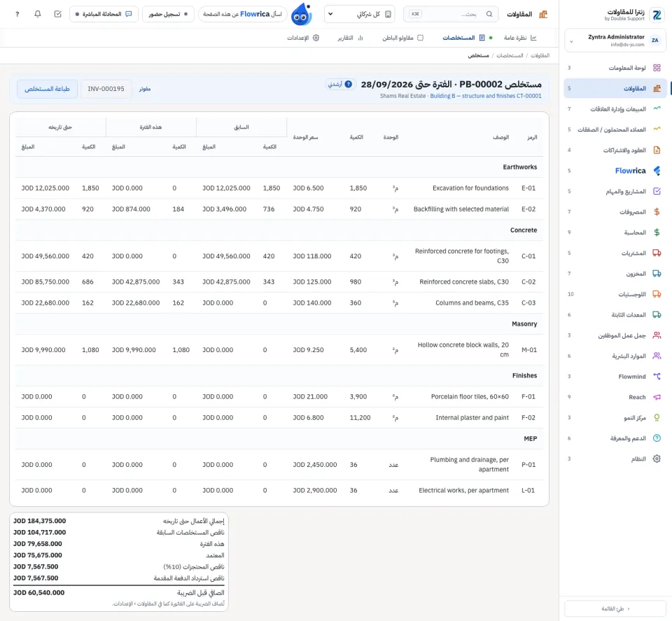Open اللوجستيات in the sidebar
The width and height of the screenshot is (672, 621).
coord(615,294)
